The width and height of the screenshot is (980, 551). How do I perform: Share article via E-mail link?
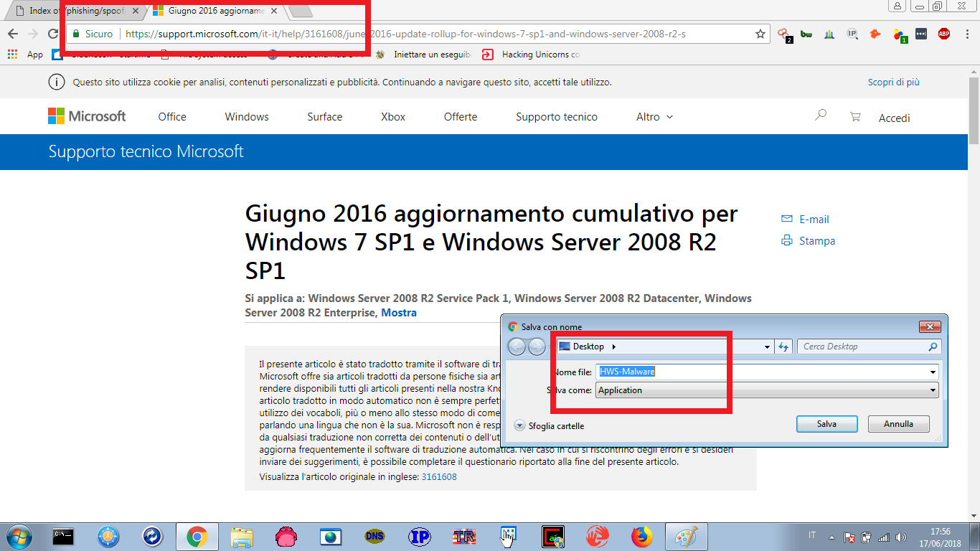(x=805, y=220)
